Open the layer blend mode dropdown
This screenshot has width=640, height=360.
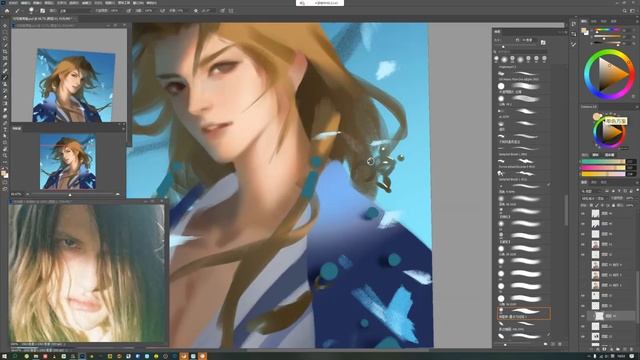[x=594, y=198]
